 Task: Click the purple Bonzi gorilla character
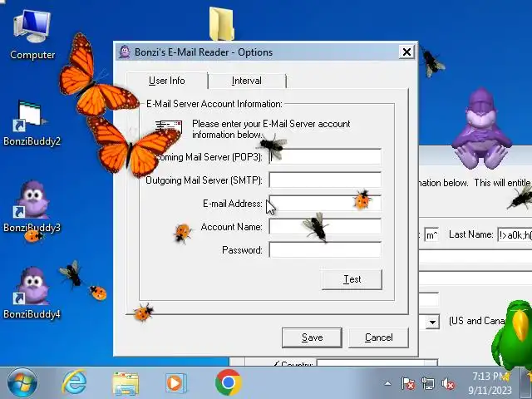480,129
